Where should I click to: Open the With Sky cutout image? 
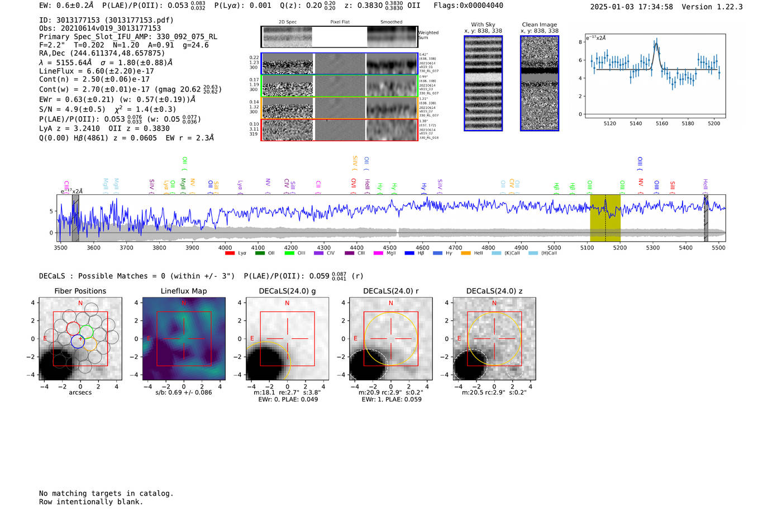pyautogui.click(x=483, y=83)
